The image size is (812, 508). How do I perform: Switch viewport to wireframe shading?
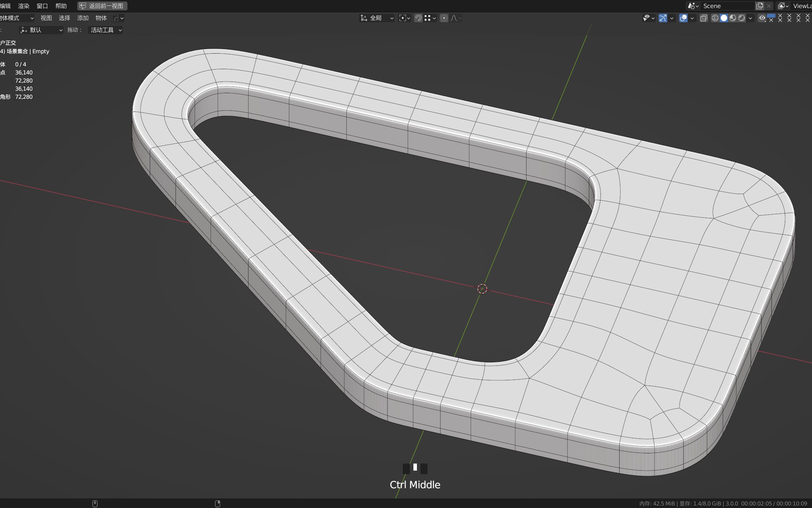pyautogui.click(x=715, y=18)
